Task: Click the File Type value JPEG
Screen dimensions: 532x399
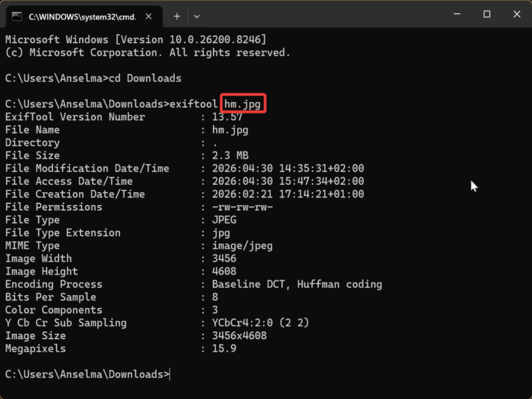Action: (224, 220)
